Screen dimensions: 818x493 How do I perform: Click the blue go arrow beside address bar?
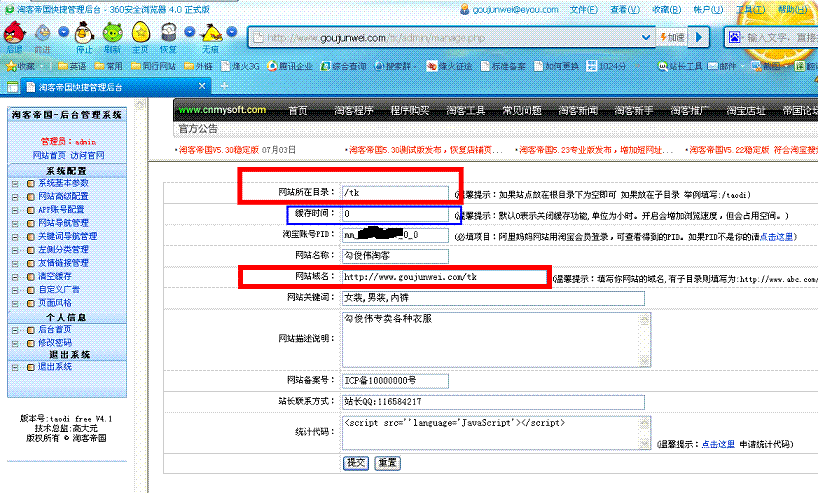(x=700, y=37)
